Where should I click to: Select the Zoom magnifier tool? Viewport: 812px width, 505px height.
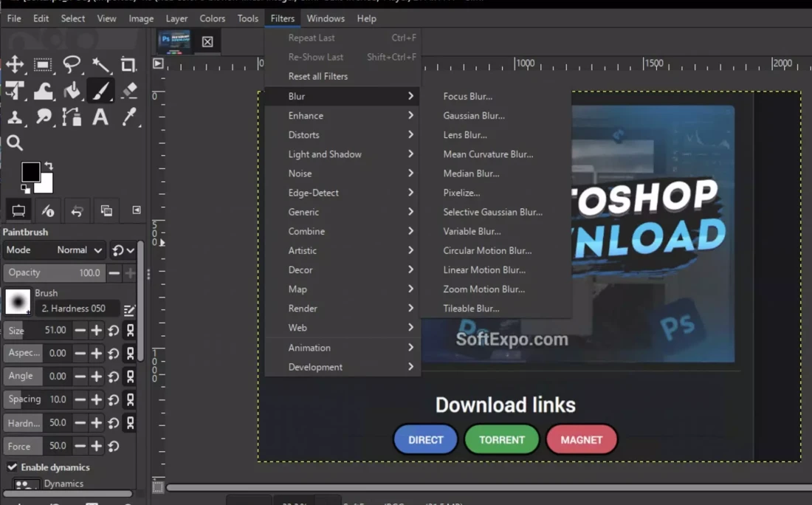[15, 143]
